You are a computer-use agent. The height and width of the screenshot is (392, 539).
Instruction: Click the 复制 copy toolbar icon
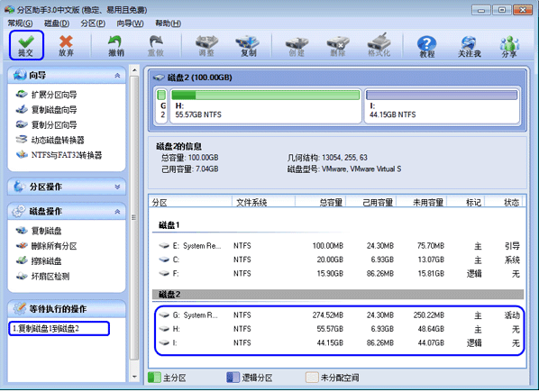(x=248, y=45)
